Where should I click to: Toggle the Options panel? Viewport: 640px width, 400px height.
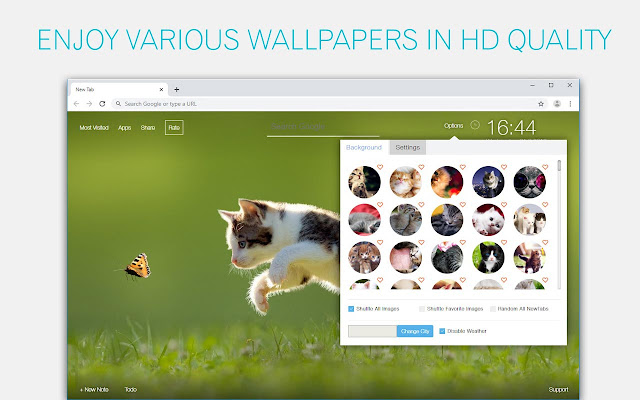pyautogui.click(x=453, y=125)
